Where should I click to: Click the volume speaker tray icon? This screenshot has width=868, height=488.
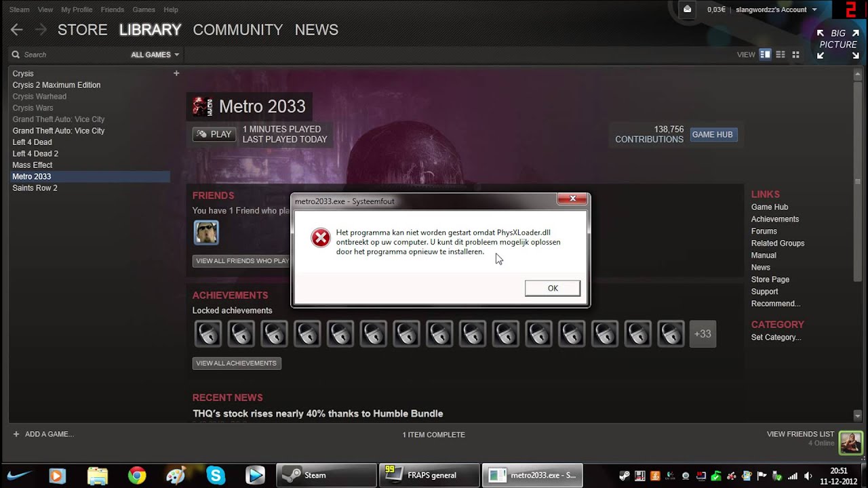click(806, 476)
